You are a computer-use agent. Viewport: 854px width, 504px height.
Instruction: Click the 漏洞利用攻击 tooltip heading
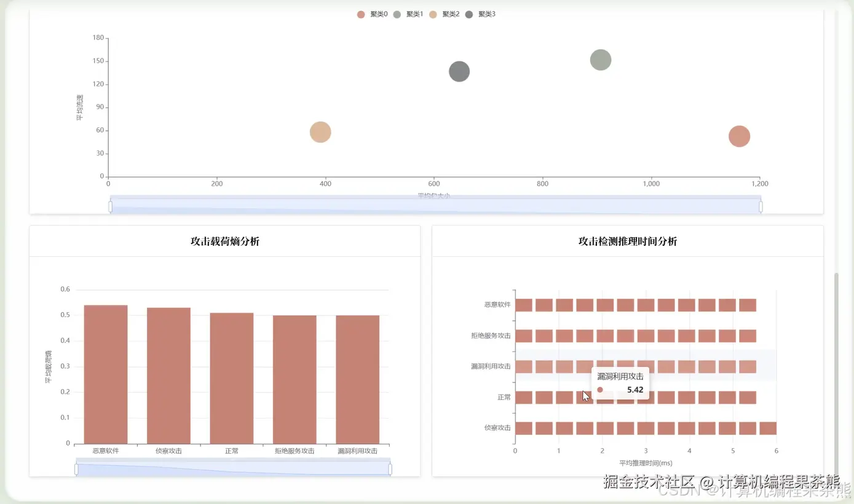coord(620,376)
